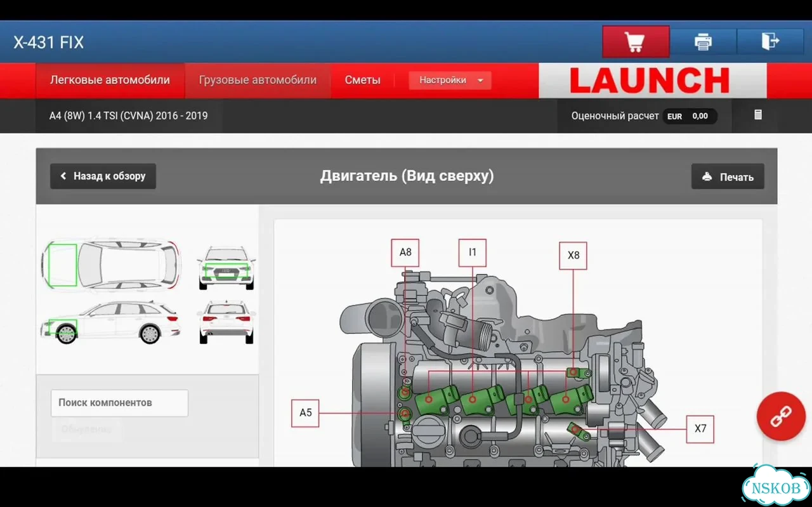The image size is (812, 507).
Task: Click the exit/logout door icon
Action: 770,42
